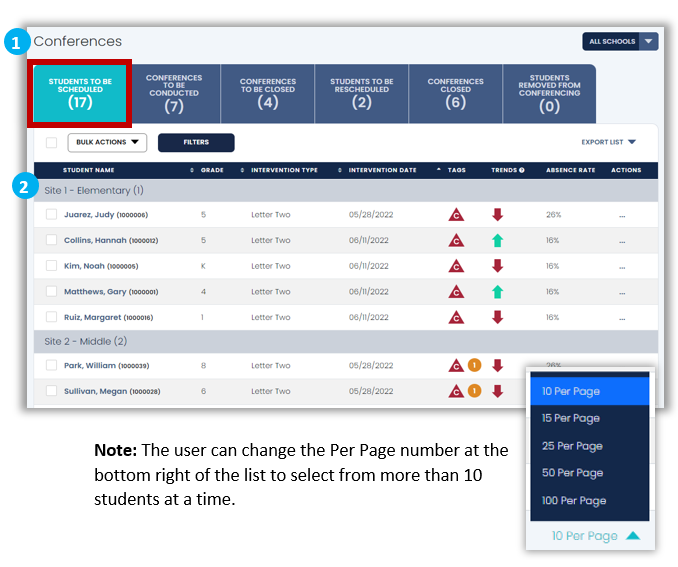This screenshot has width=678, height=567.
Task: Click the Absence Rate column header
Action: point(570,170)
